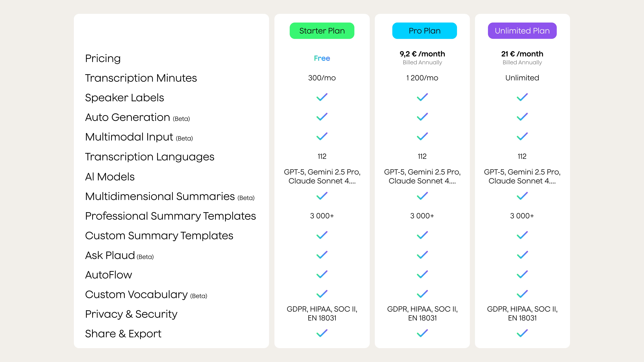This screenshot has width=644, height=362.
Task: Click the Privacy & Security feature label
Action: tap(131, 314)
